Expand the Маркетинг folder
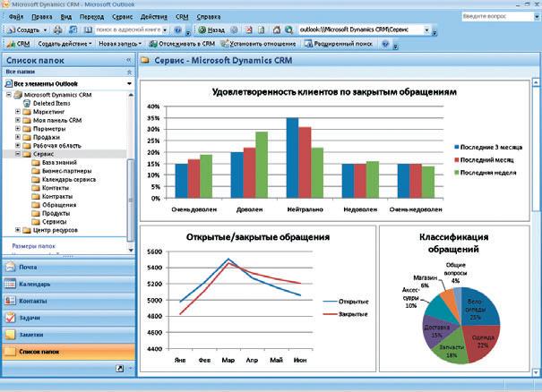542x392 pixels. [18, 112]
